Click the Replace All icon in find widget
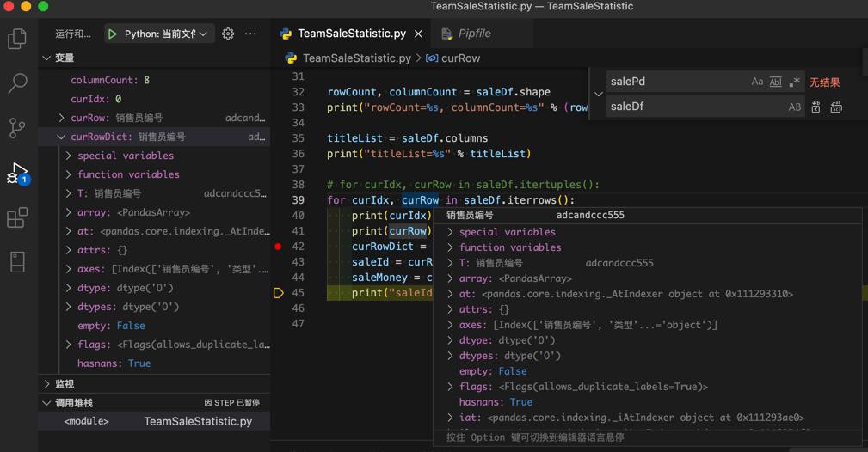 836,107
